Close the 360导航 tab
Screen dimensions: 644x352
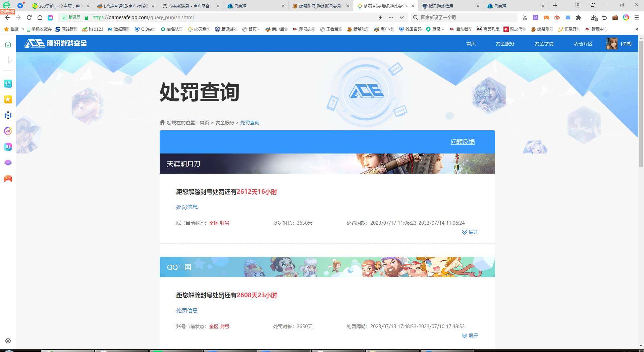tap(88, 6)
